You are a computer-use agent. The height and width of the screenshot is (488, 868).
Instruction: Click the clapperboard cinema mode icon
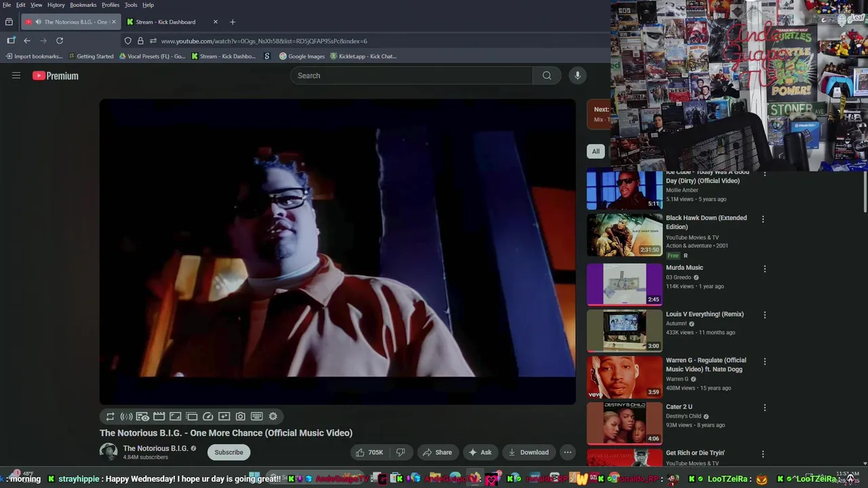159,417
